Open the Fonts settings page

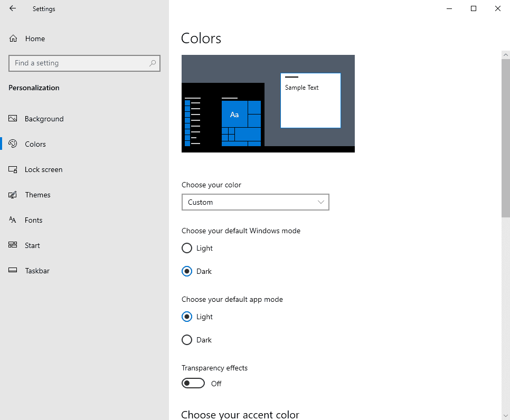pyautogui.click(x=84, y=220)
